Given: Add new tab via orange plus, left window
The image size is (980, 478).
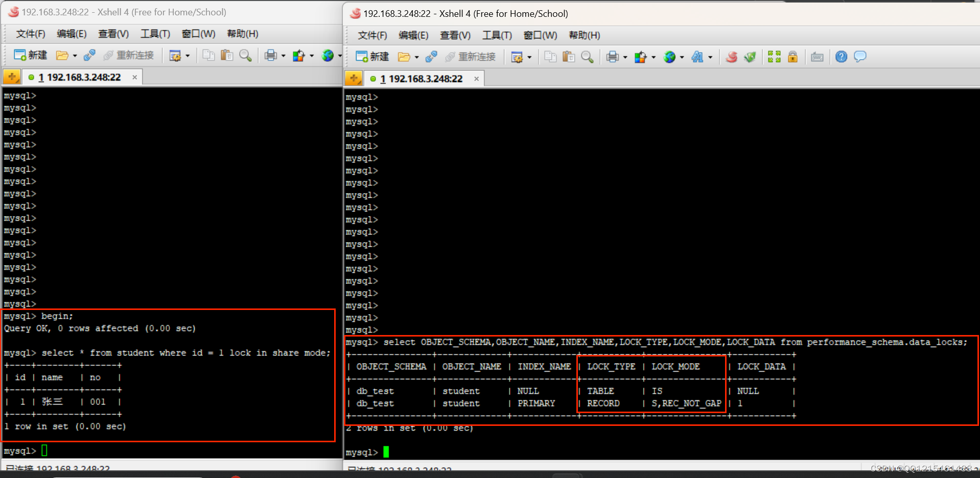Looking at the screenshot, I should [x=12, y=77].
